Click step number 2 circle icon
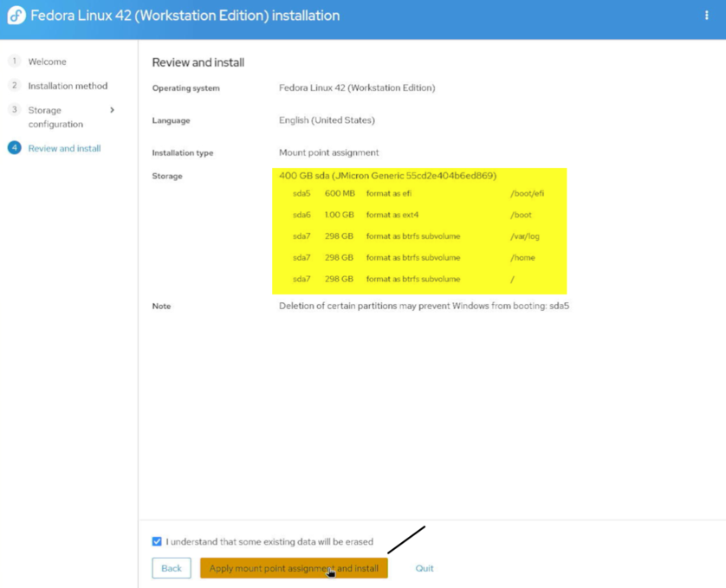 pyautogui.click(x=15, y=85)
